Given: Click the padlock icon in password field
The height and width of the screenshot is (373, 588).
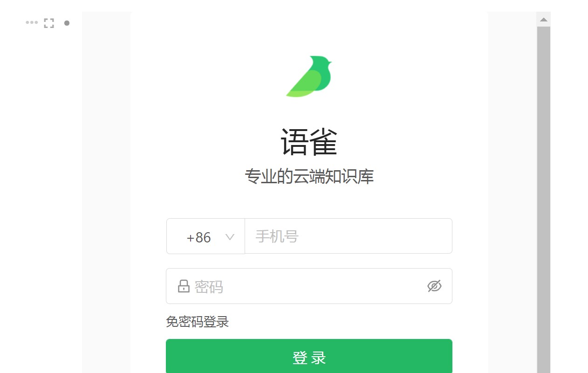Looking at the screenshot, I should tap(184, 286).
